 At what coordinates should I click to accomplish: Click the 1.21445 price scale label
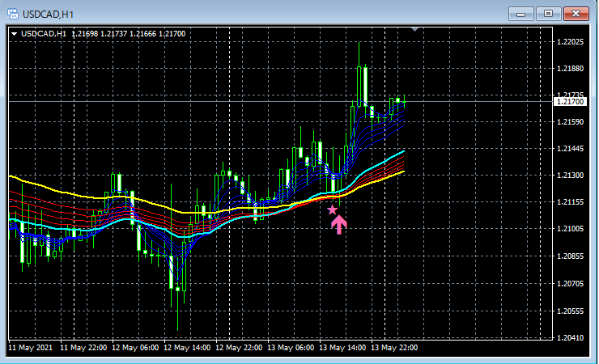point(571,148)
